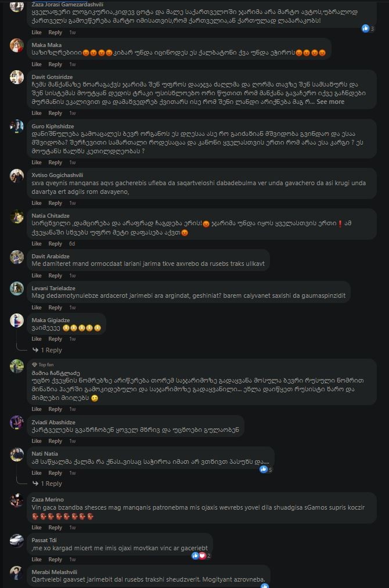The image size is (389, 588).
Task: Like Levani Tarieladze's comment
Action: 37,307
